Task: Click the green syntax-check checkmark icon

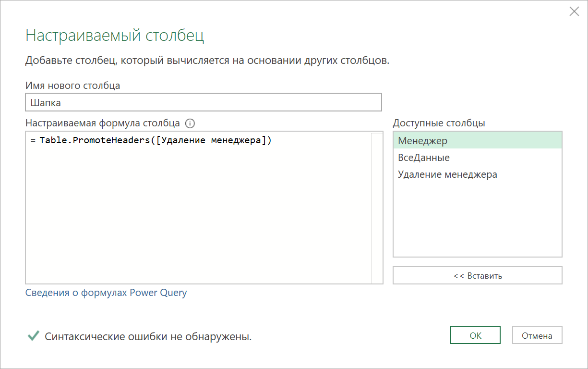Action: (33, 336)
